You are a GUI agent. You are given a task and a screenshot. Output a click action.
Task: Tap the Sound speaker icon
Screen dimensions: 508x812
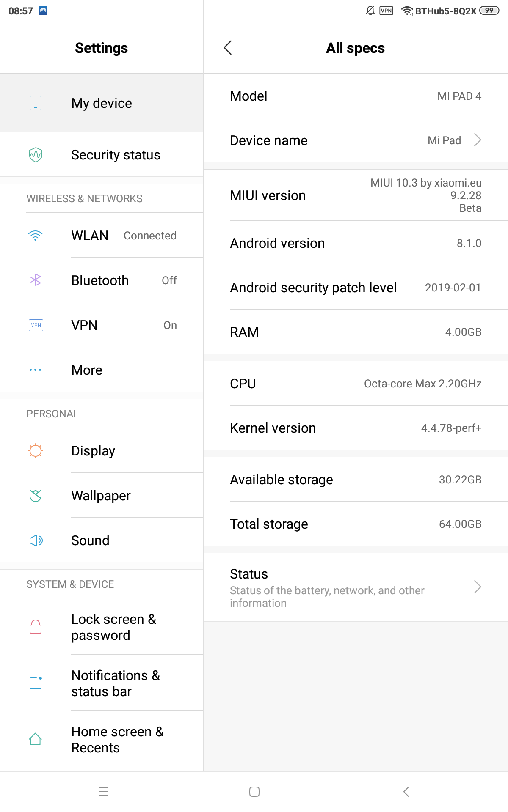pos(36,540)
